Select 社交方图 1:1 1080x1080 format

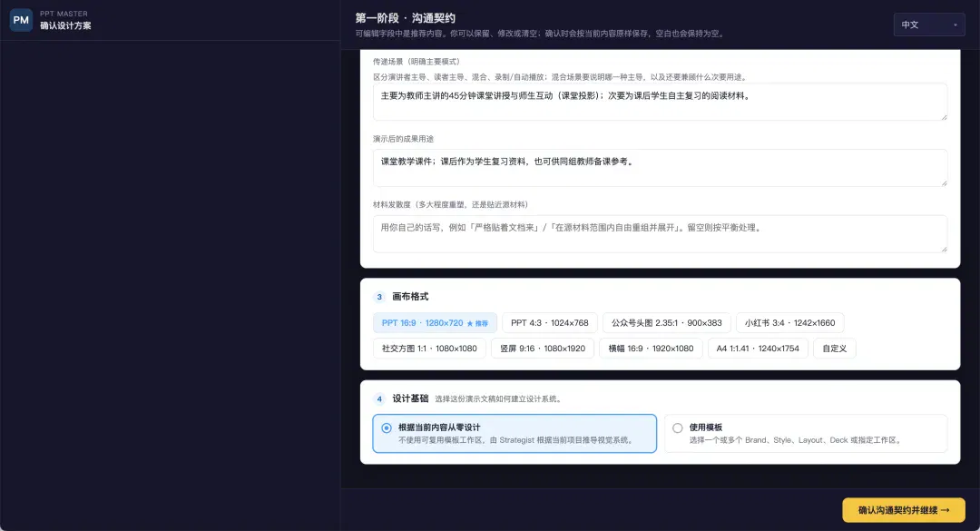tap(429, 349)
